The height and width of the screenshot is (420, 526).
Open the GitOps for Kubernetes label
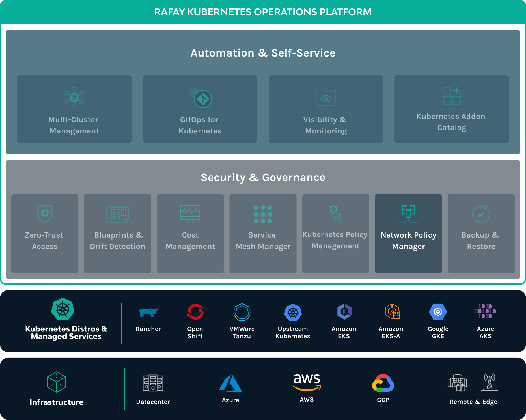[200, 125]
